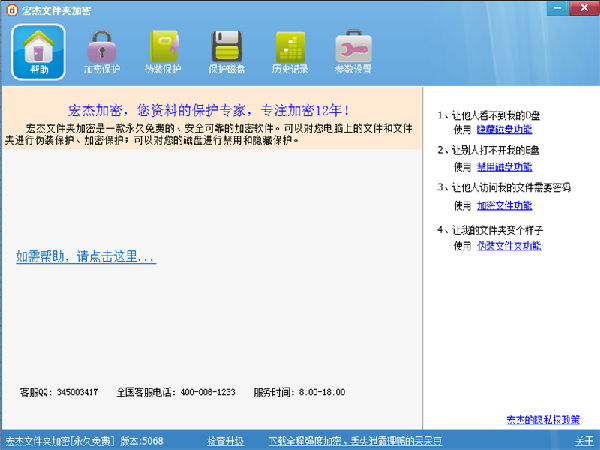600x450 pixels.
Task: Click 关于 in the bottom right corner
Action: 584,441
